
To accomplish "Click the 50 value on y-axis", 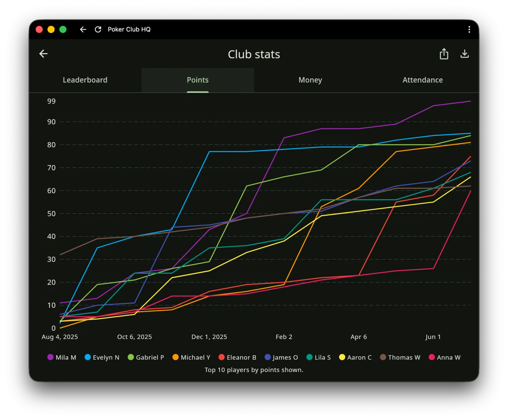I will pyautogui.click(x=51, y=214).
